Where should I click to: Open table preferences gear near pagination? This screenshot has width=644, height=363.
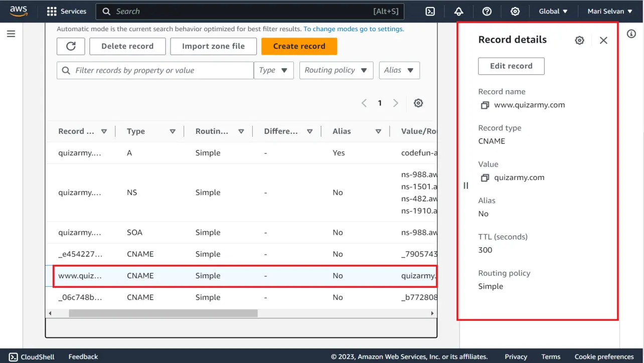[x=418, y=103]
